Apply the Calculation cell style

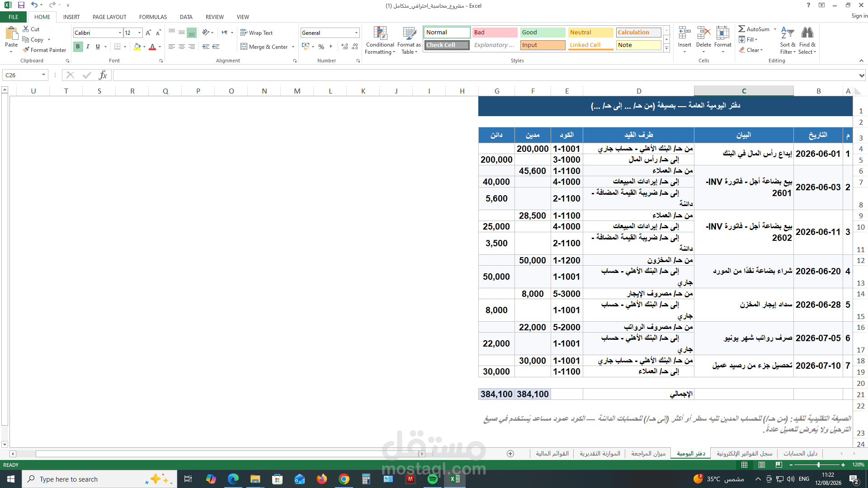pos(638,32)
